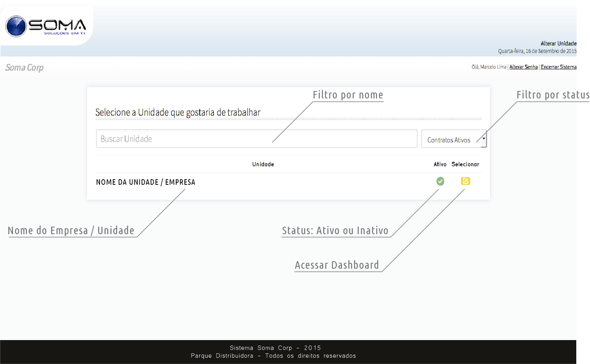Select the NOME DA UNIDADE / EMPRESA row
This screenshot has width=590, height=364.
(146, 182)
